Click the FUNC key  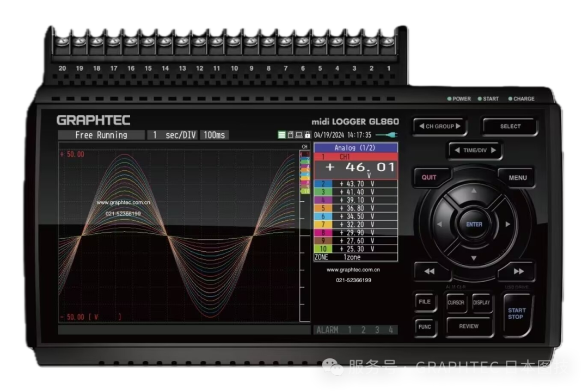(x=425, y=327)
